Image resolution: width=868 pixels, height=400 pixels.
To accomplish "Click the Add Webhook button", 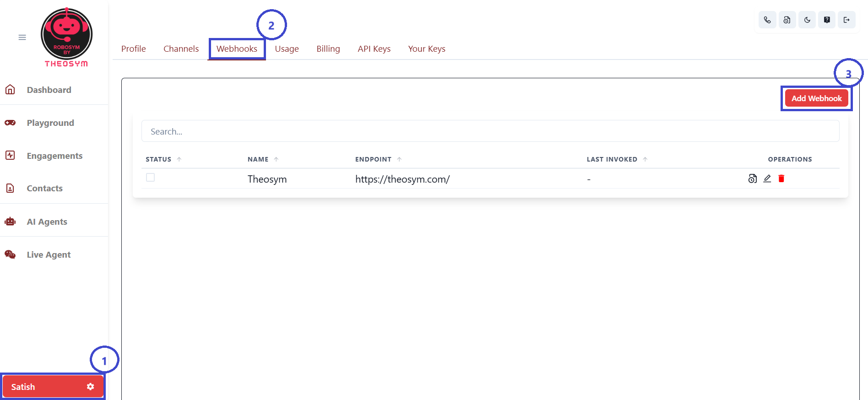I will point(817,98).
